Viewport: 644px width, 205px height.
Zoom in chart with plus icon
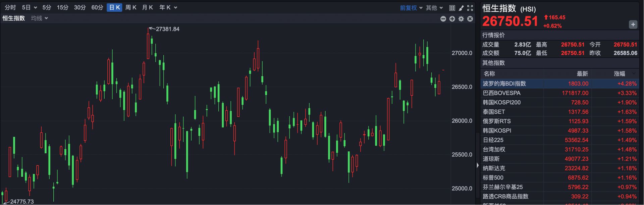click(452, 19)
